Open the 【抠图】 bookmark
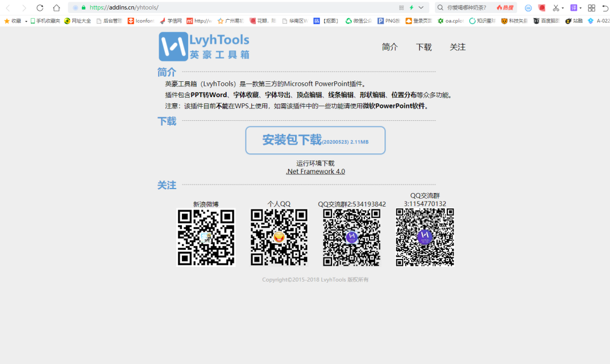610x364 pixels. point(326,21)
